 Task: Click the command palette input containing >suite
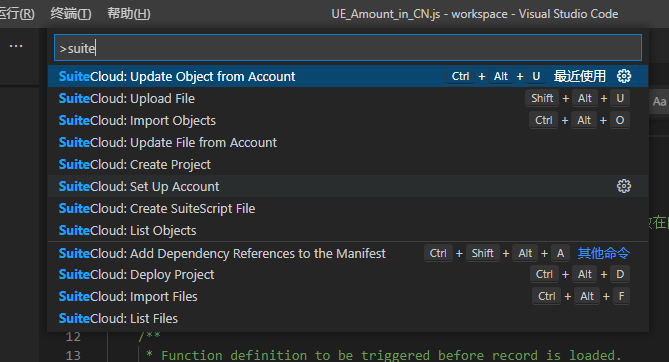click(348, 48)
